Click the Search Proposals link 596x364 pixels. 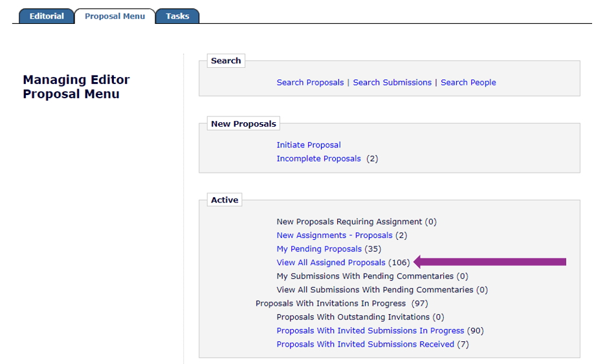(x=310, y=83)
